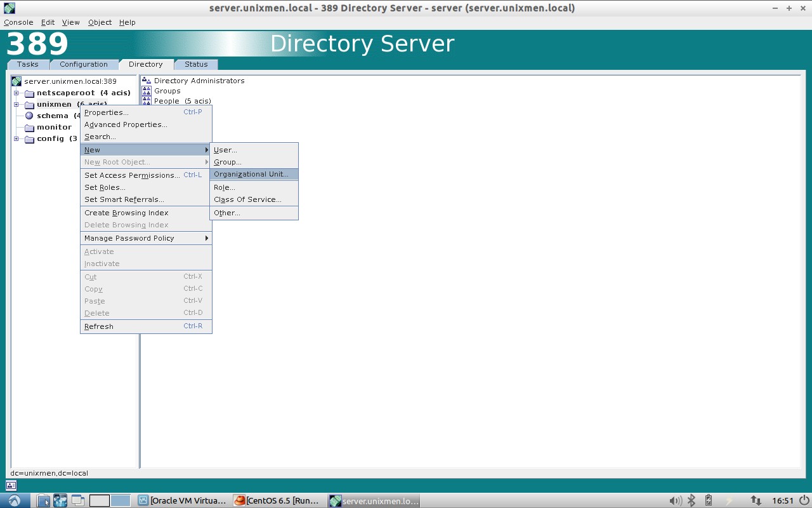The height and width of the screenshot is (508, 812).
Task: Select Role... in New submenu
Action: pos(254,187)
